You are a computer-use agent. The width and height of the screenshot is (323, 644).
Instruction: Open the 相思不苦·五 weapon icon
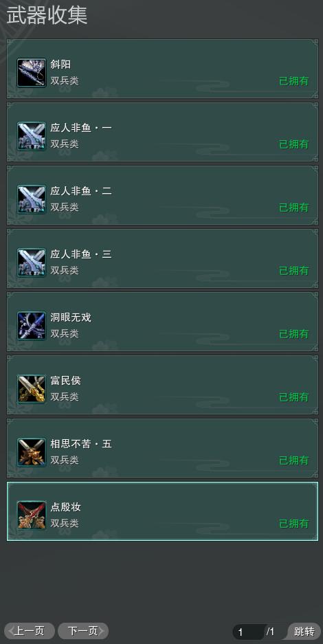click(31, 452)
